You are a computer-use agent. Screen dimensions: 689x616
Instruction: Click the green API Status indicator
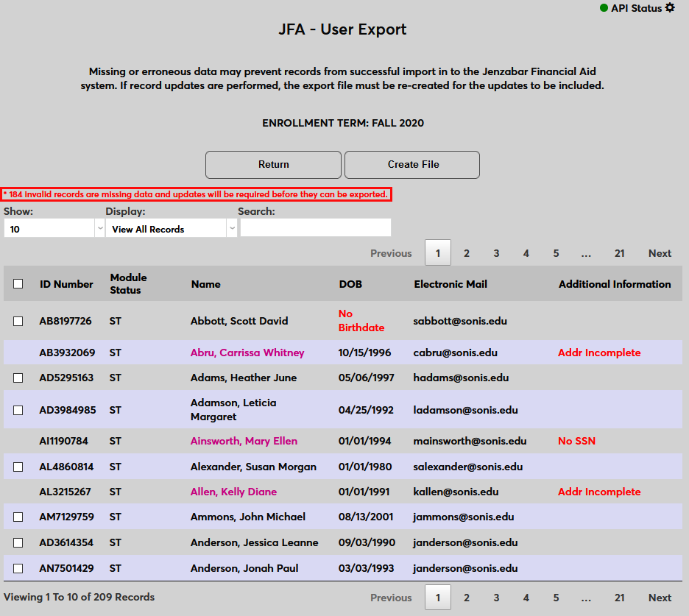(x=604, y=8)
